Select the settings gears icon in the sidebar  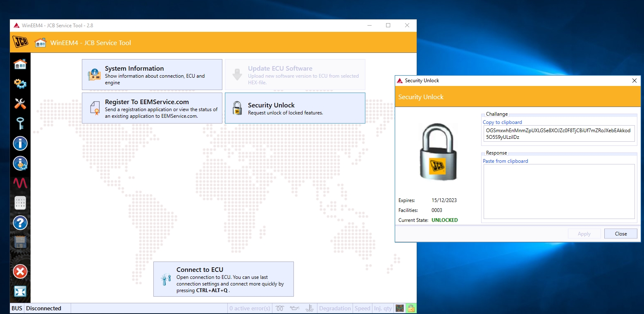[x=20, y=84]
